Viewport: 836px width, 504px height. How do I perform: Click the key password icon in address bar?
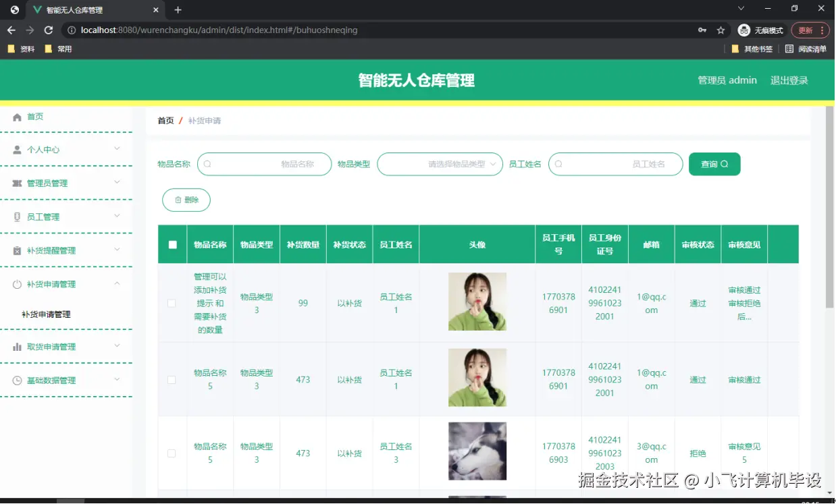(x=702, y=30)
